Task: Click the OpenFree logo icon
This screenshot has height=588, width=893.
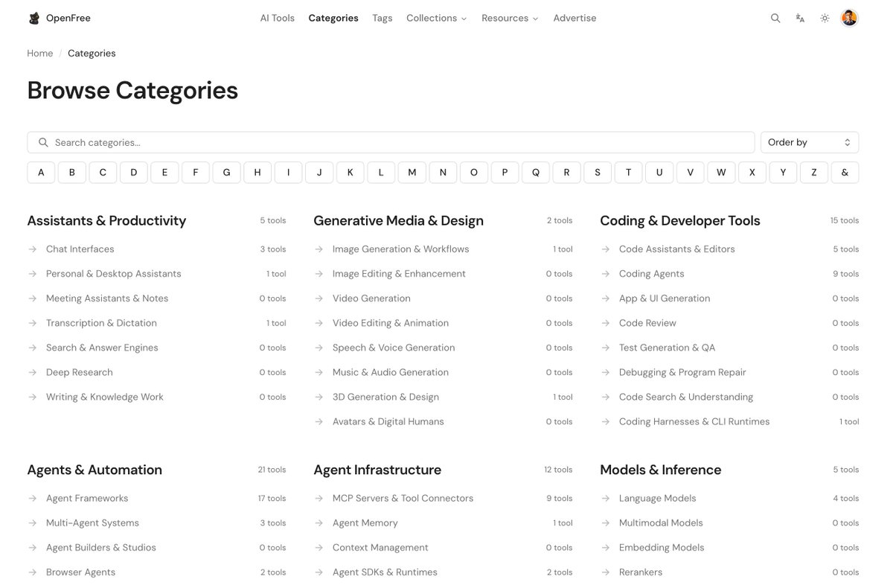Action: click(34, 18)
